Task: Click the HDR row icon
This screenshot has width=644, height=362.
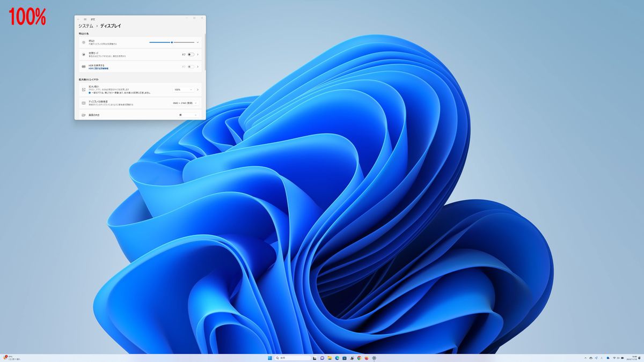Action: point(83,67)
